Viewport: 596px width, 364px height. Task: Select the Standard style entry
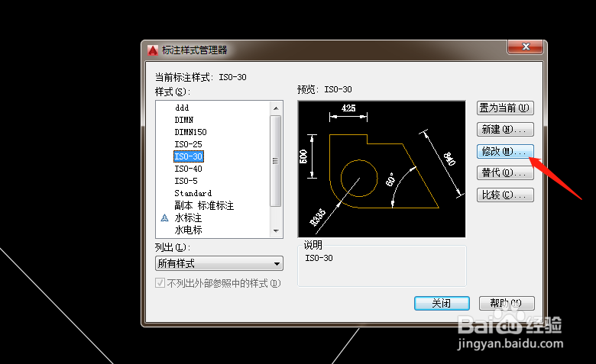193,193
